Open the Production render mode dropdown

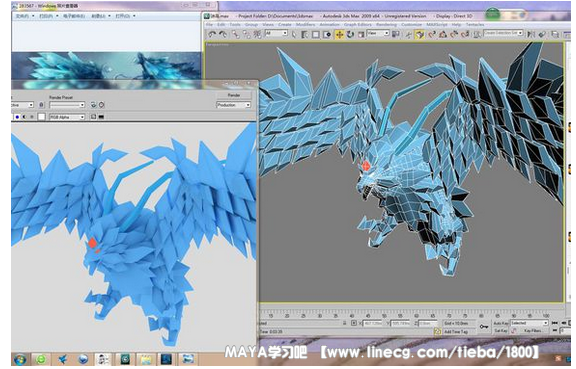234,105
